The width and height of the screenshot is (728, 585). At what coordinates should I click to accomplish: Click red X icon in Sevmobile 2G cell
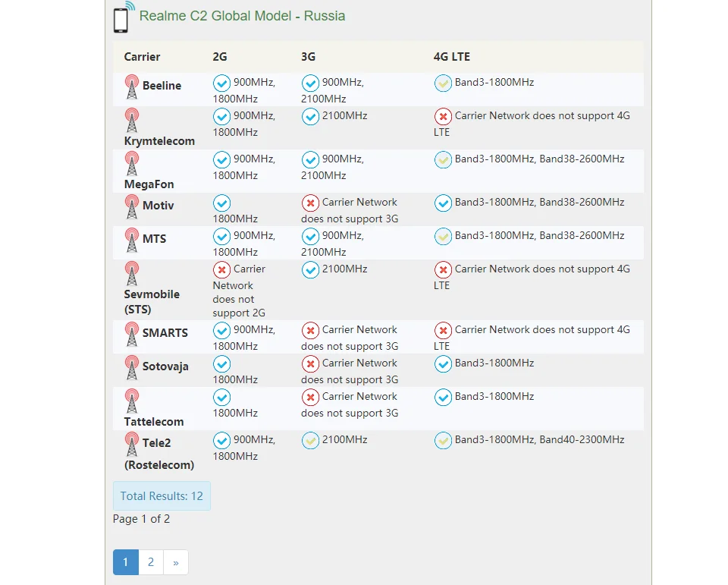[221, 269]
